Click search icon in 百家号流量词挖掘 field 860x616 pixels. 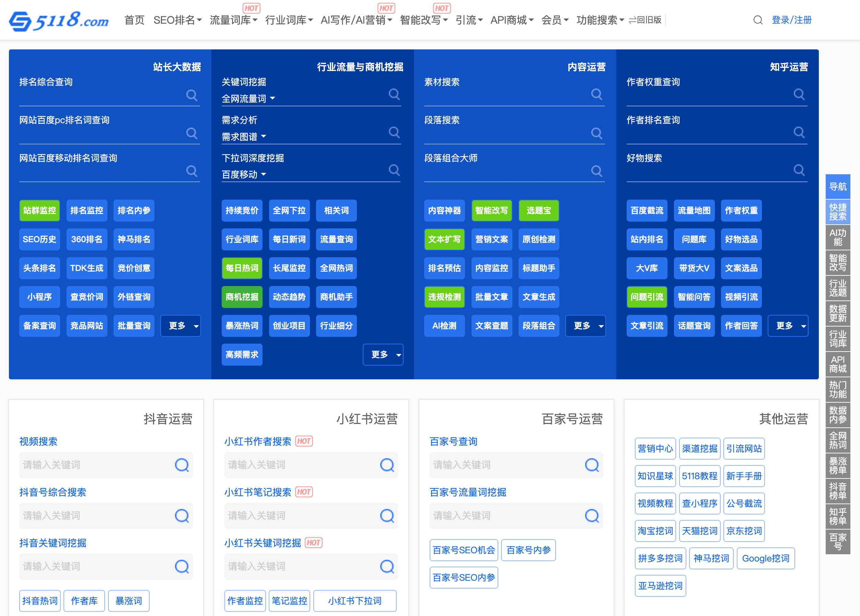click(592, 516)
